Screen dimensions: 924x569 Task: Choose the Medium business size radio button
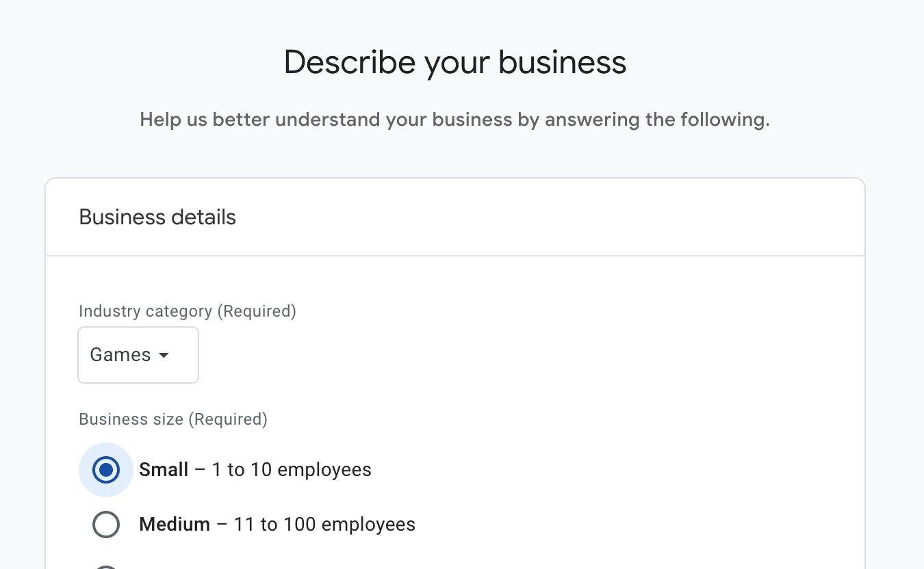pos(106,525)
